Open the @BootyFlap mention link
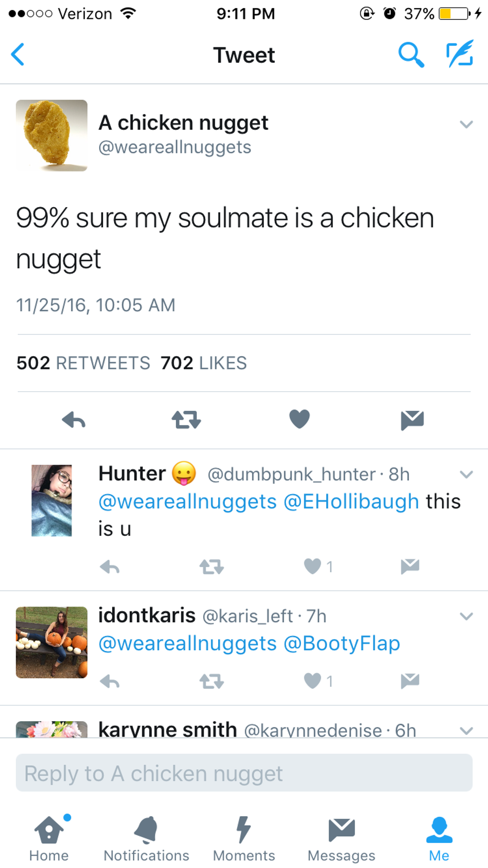Screen dimensions: 488x868 click(x=342, y=643)
